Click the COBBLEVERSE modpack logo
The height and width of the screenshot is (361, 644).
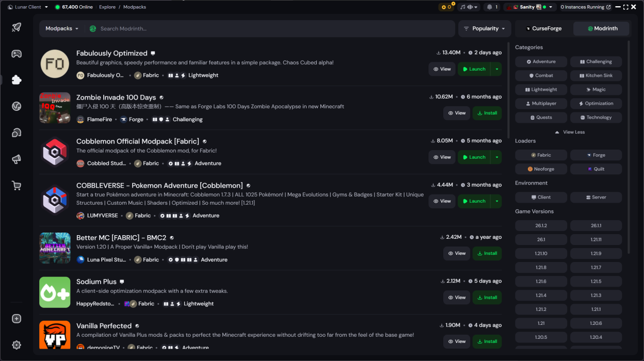click(x=55, y=200)
